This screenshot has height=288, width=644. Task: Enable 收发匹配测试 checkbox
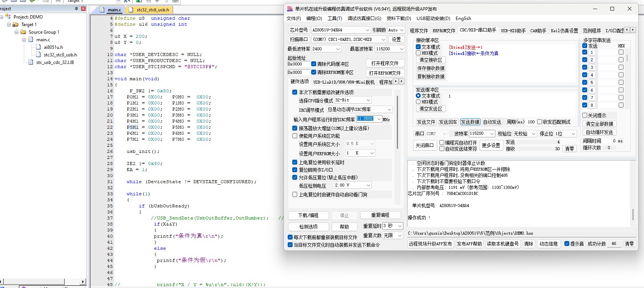tap(539, 122)
